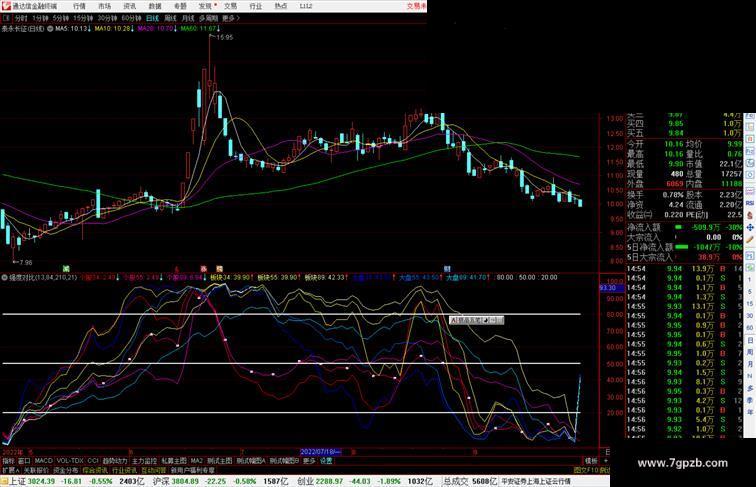Click the sidebar icon next to 5日大宗流入
The height and width of the screenshot is (487, 756).
(750, 256)
